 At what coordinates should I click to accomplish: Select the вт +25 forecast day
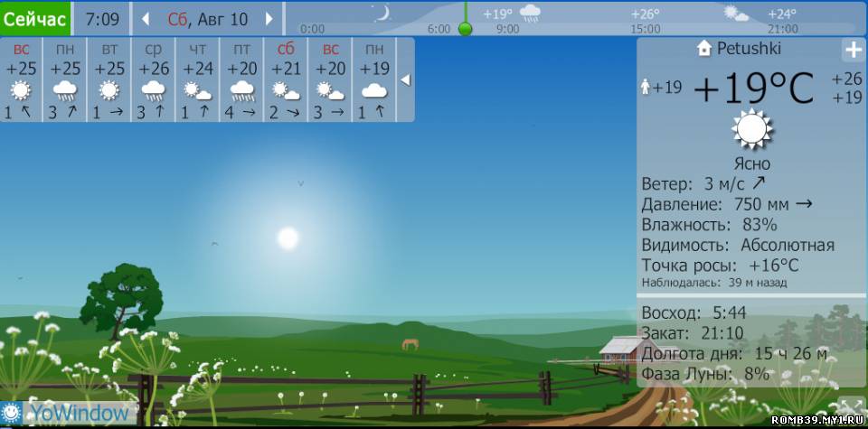pos(109,80)
